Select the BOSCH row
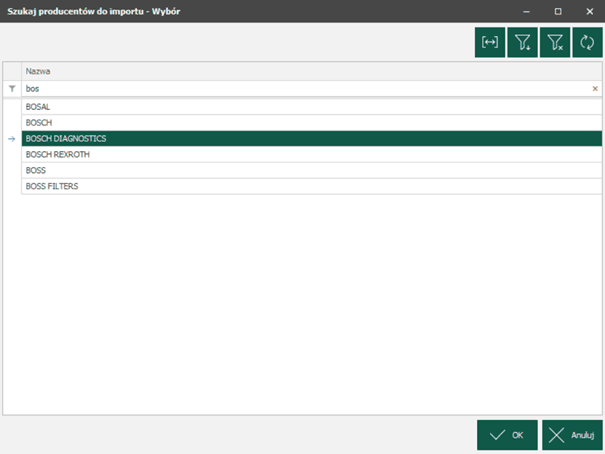This screenshot has width=605, height=454. pyautogui.click(x=311, y=123)
